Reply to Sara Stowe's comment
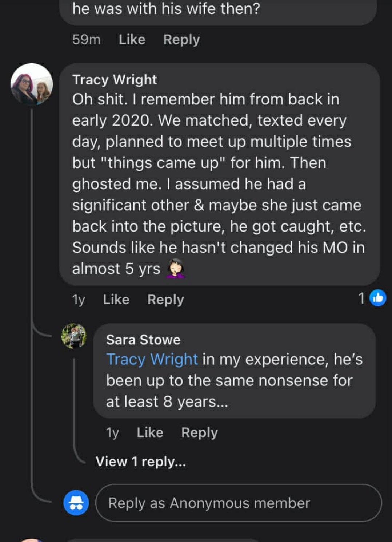This screenshot has height=542, width=392. (x=199, y=432)
